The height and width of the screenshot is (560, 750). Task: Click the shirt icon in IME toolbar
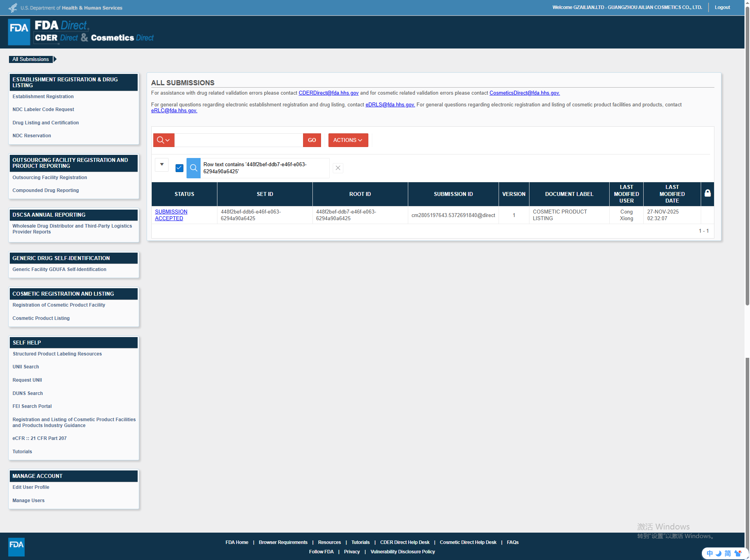737,553
